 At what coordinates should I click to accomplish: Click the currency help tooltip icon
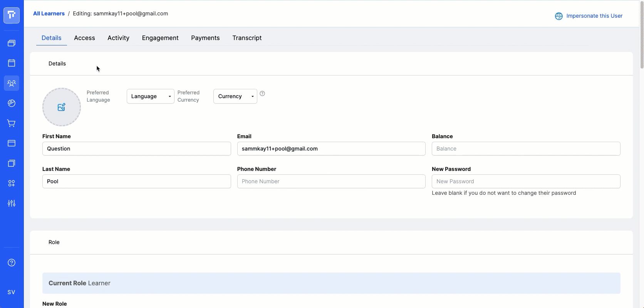[x=262, y=94]
